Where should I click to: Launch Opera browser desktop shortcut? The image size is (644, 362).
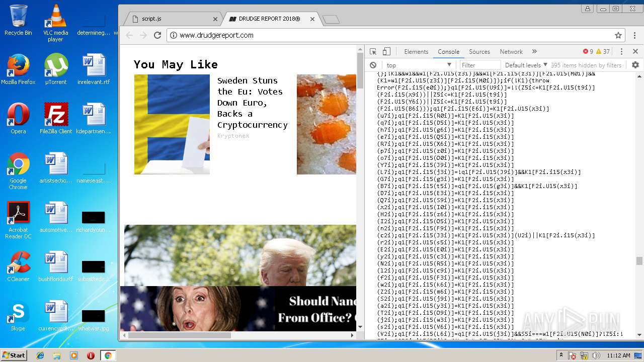point(18,119)
